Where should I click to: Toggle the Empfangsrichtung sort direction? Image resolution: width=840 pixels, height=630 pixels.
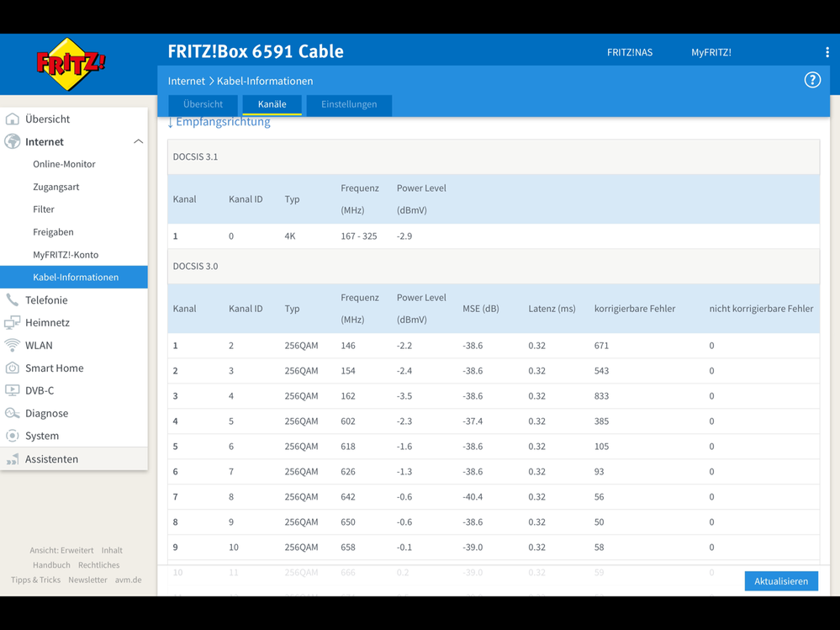coord(219,122)
